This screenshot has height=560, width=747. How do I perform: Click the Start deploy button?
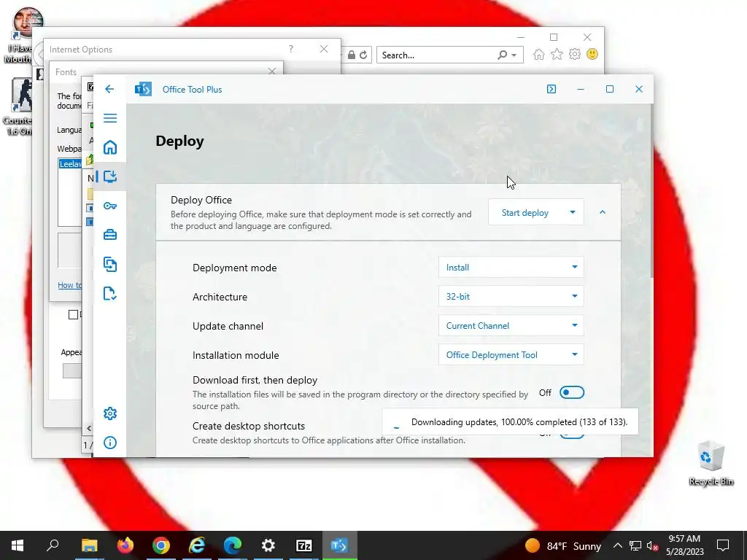click(525, 212)
